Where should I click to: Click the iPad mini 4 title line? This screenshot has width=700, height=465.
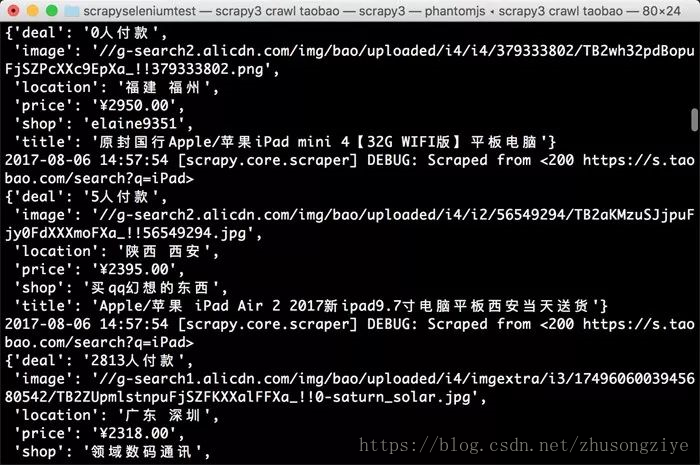click(x=285, y=142)
